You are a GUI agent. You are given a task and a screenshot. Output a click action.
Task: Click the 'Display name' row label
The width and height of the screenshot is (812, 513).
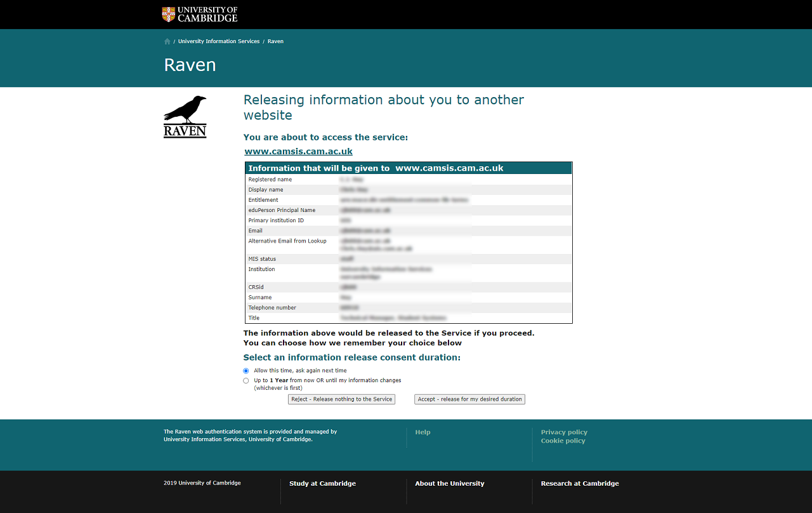pos(266,190)
